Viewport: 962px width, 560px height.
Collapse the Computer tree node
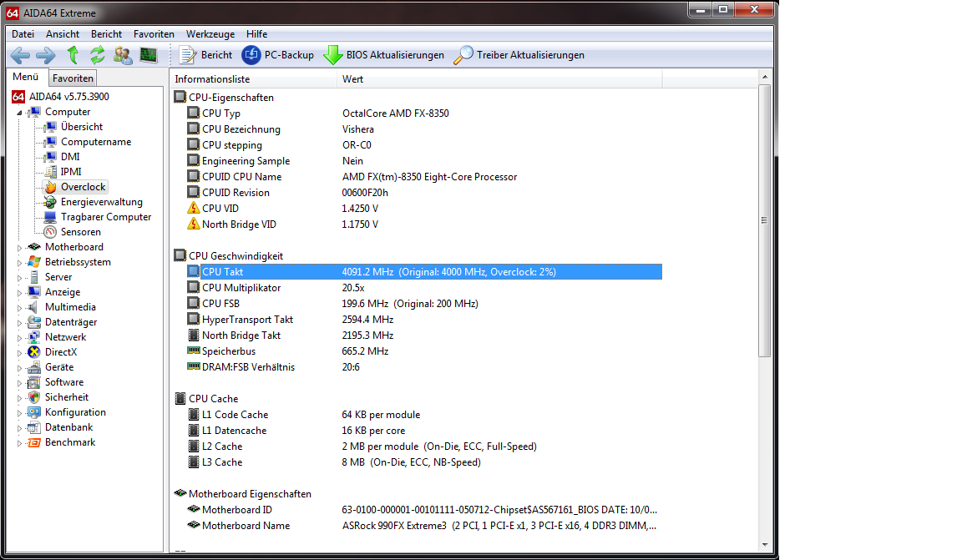tap(19, 113)
